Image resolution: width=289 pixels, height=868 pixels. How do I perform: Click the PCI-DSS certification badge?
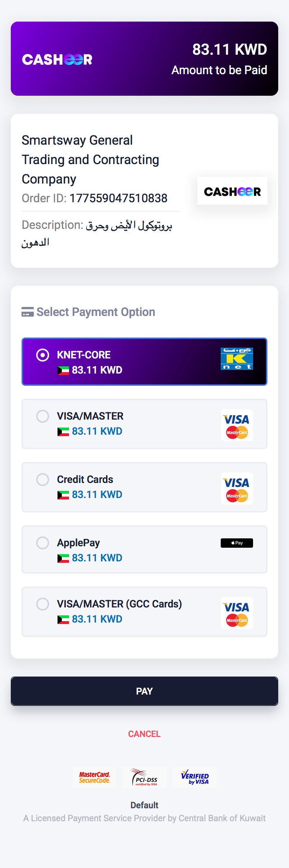tap(144, 777)
